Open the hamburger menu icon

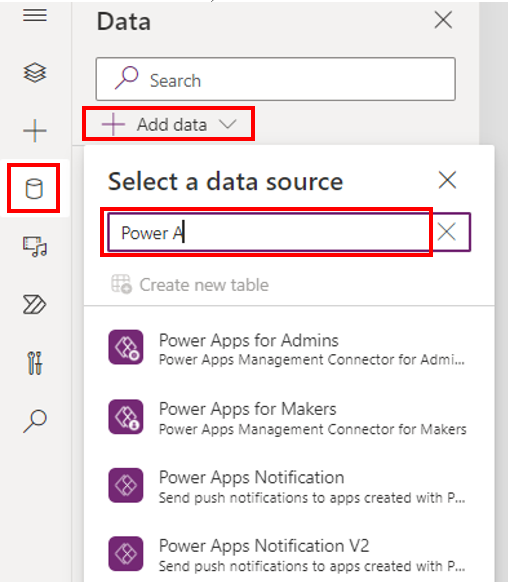coord(35,15)
